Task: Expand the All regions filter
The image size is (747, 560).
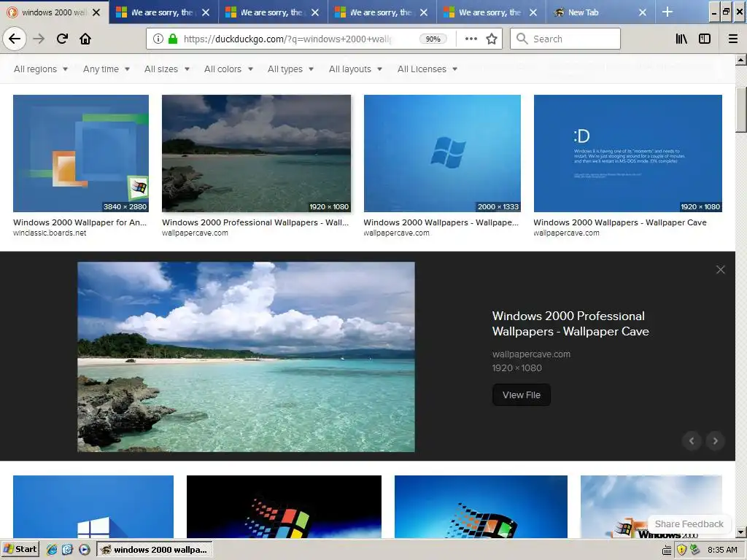Action: [x=41, y=69]
